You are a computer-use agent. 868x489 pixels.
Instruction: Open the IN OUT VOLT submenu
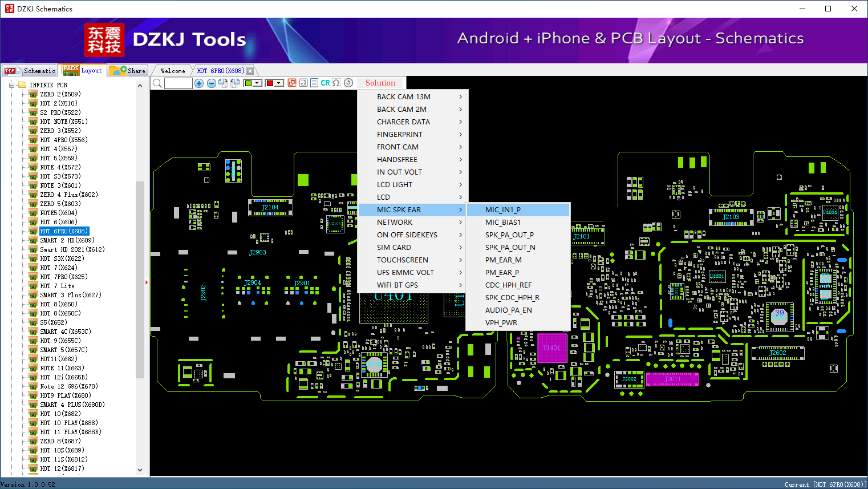(x=413, y=172)
